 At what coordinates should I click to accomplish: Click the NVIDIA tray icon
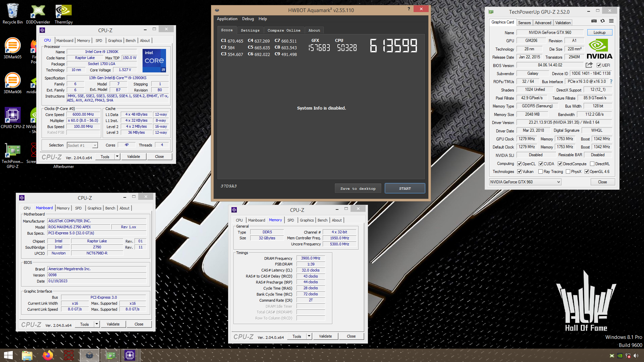[620, 356]
